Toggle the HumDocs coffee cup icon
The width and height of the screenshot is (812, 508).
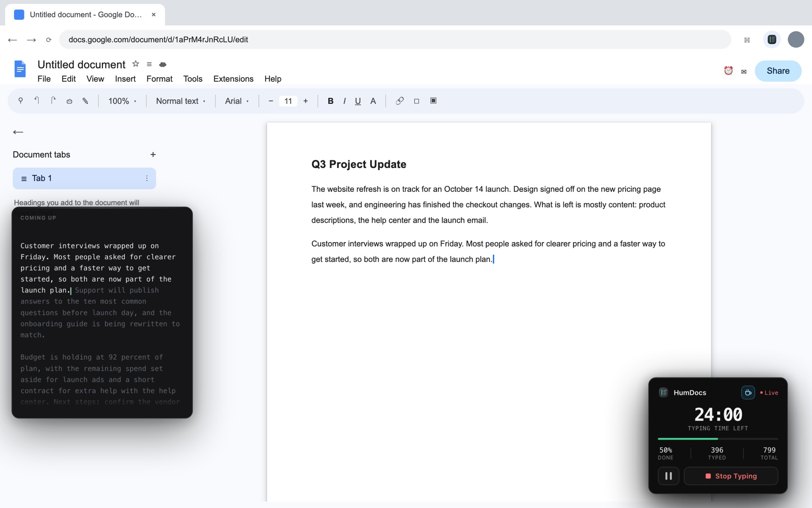click(x=748, y=392)
